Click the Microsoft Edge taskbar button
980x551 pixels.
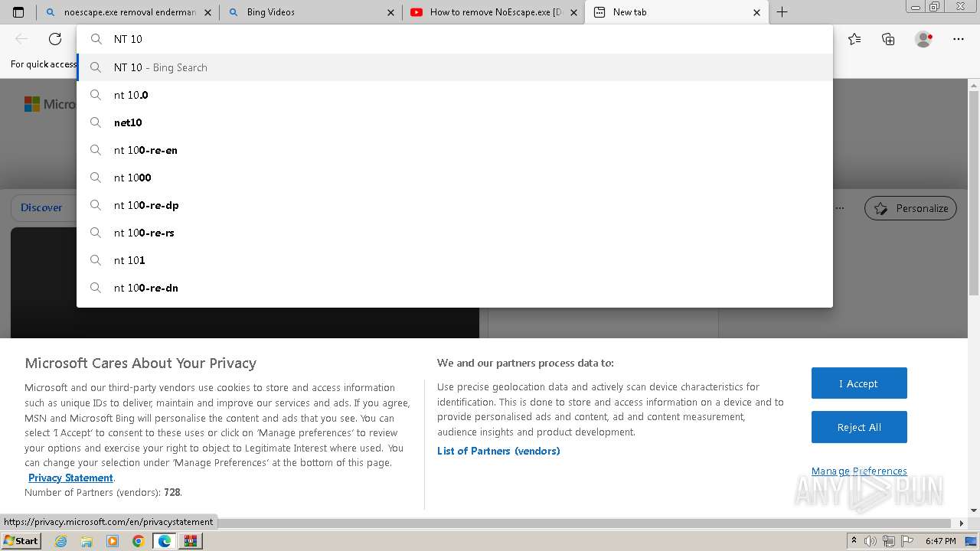click(x=165, y=541)
